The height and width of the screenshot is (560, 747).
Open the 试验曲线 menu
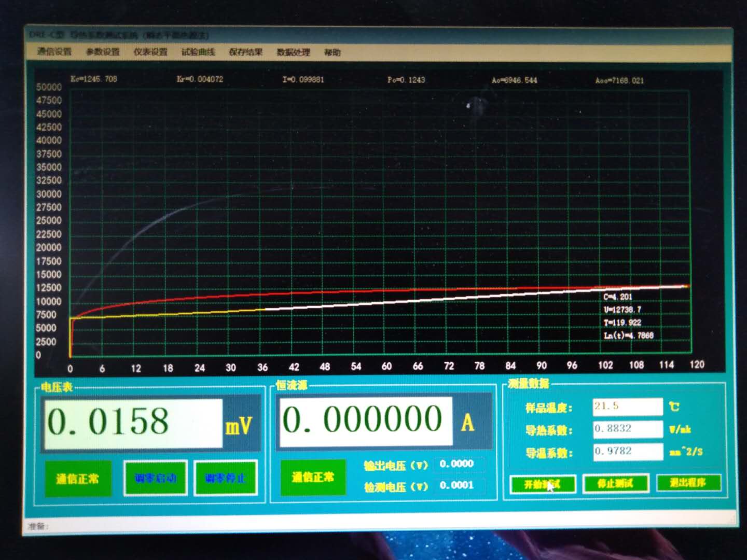(x=198, y=52)
